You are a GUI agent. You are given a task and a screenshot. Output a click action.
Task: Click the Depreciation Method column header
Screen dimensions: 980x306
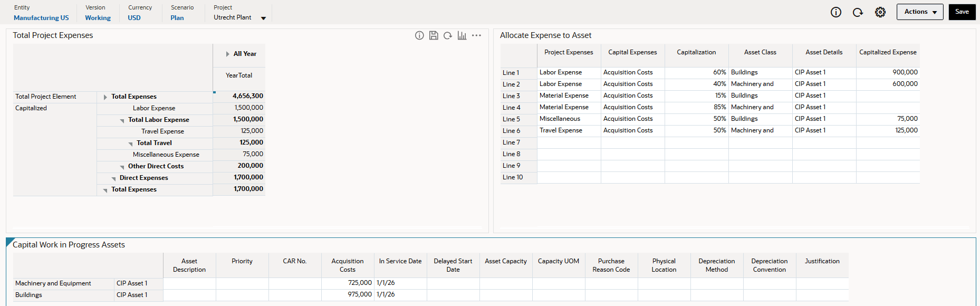pos(717,265)
